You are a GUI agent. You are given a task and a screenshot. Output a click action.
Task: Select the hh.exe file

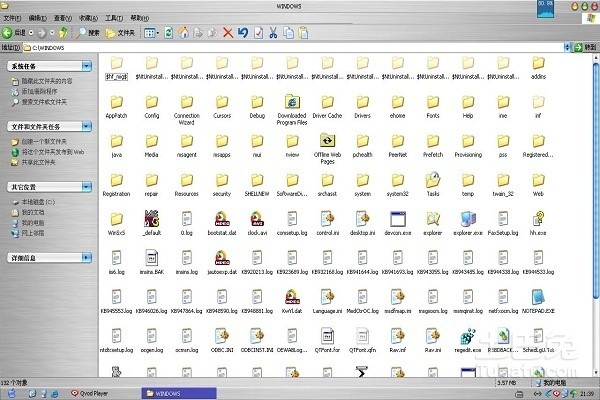coord(538,224)
